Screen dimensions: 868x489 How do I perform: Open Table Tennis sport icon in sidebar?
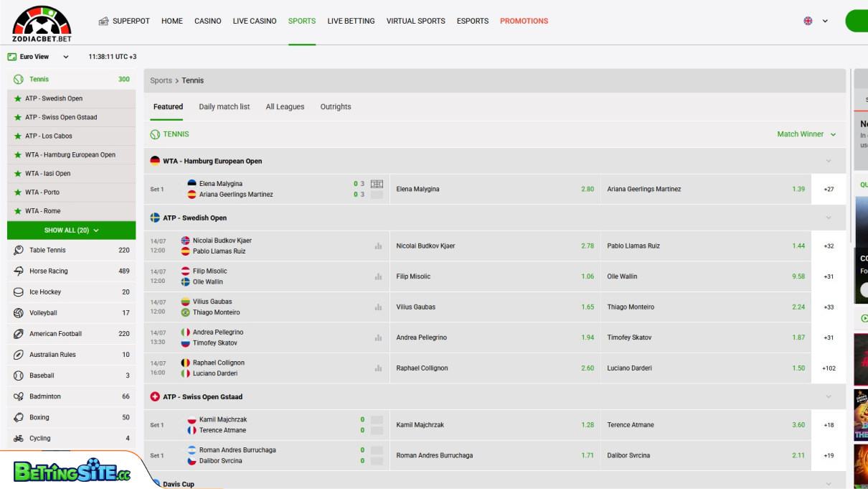(x=19, y=251)
